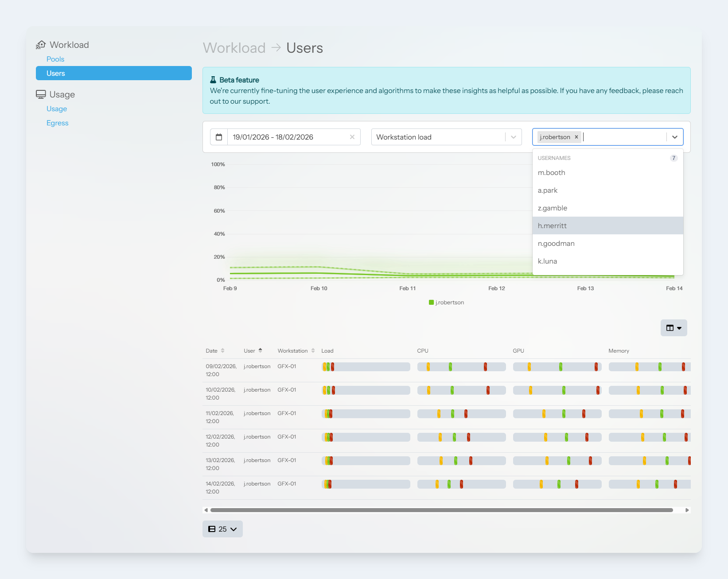Viewport: 728px width, 579px height.
Task: Choose n.goodman in the usernames list
Action: 556,244
